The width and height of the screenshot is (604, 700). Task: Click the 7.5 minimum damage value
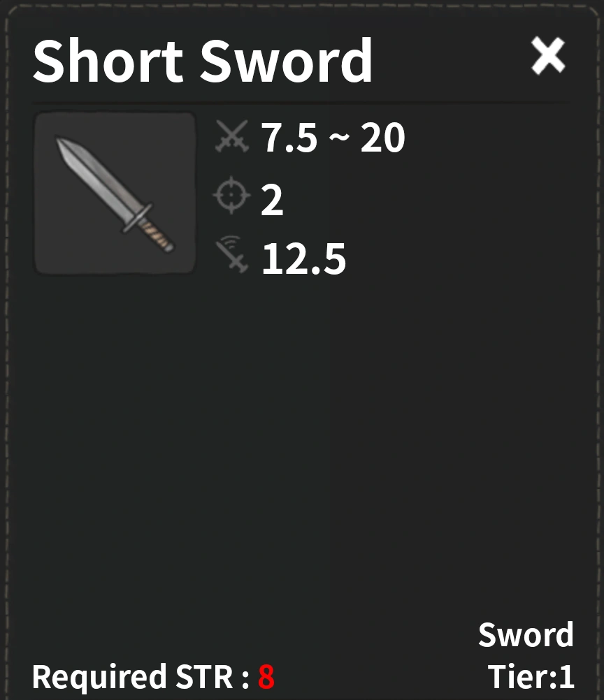pyautogui.click(x=289, y=138)
